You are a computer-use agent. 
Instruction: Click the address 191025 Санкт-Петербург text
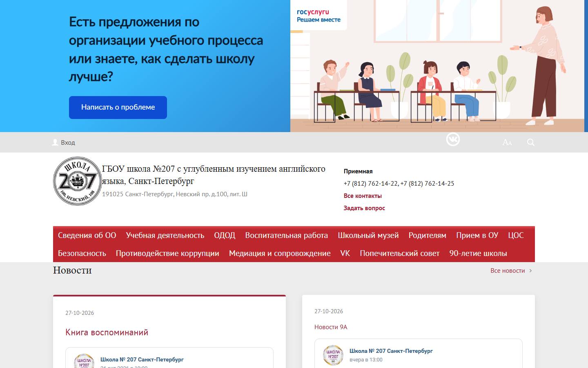(x=174, y=194)
